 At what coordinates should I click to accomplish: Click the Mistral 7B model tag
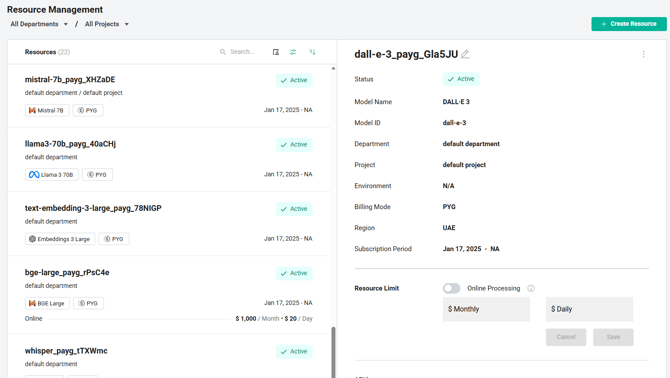pyautogui.click(x=47, y=110)
